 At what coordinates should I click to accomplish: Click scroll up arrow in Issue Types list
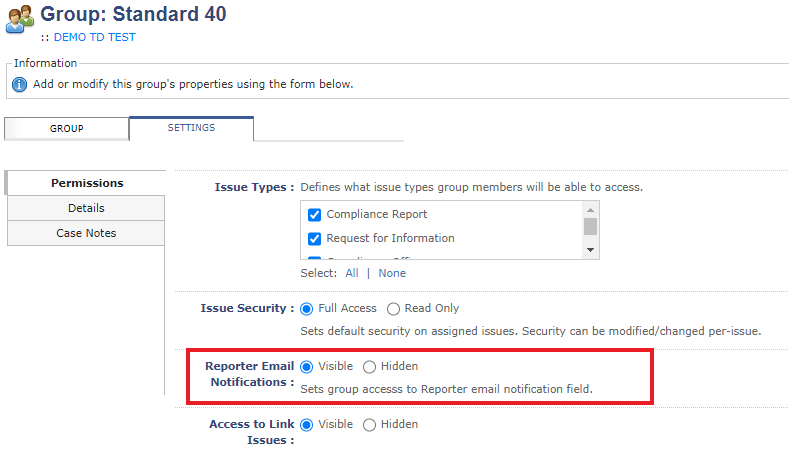tap(590, 210)
